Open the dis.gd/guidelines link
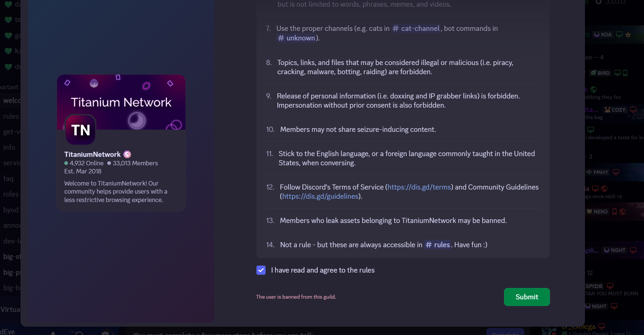This screenshot has width=644, height=335. pos(320,197)
